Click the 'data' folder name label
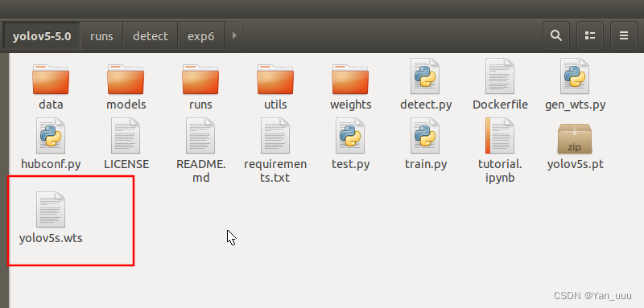This screenshot has height=308, width=644. (x=51, y=105)
